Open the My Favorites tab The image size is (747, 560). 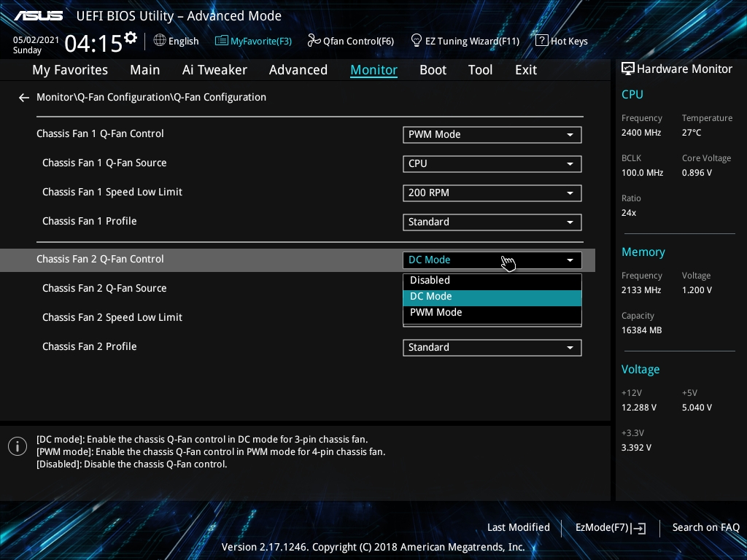click(x=70, y=70)
